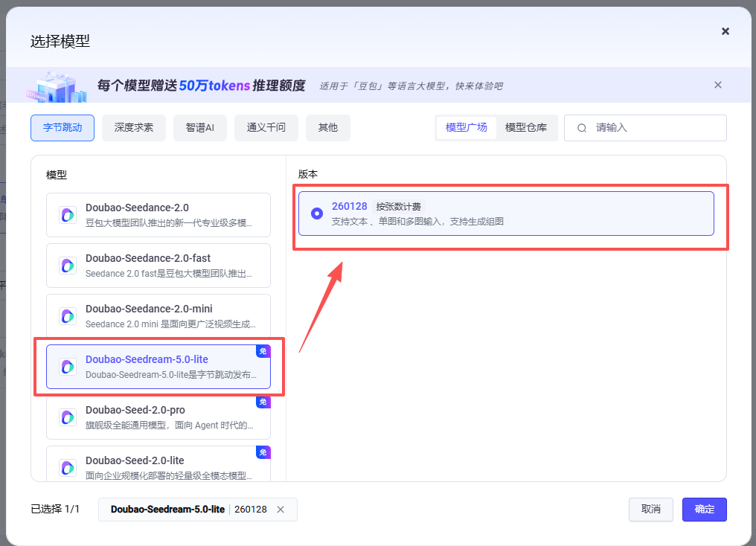Open the 通义千问 provider tab

tap(266, 128)
